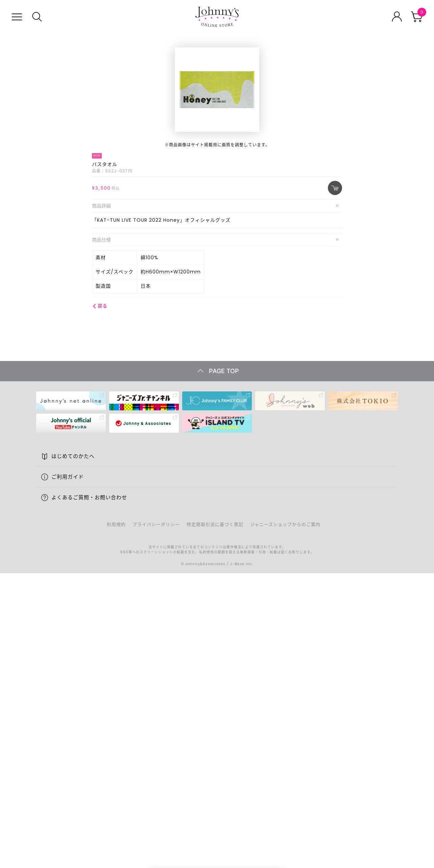Collapse the 商品詳細 section
The image size is (434, 868).
click(337, 206)
